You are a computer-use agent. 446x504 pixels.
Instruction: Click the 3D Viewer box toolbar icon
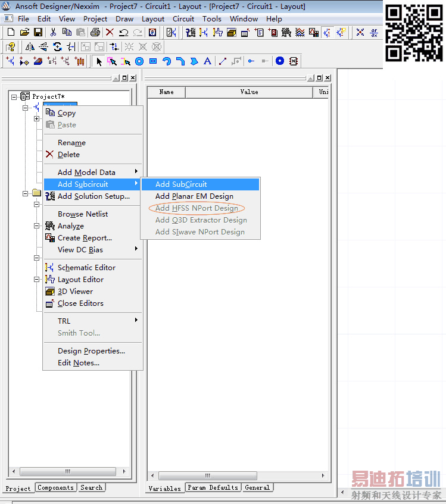point(231,32)
